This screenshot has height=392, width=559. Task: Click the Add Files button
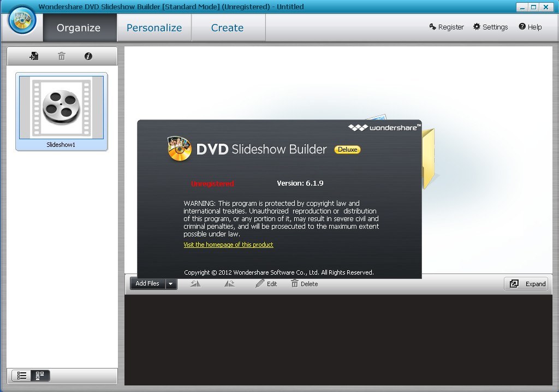[147, 283]
